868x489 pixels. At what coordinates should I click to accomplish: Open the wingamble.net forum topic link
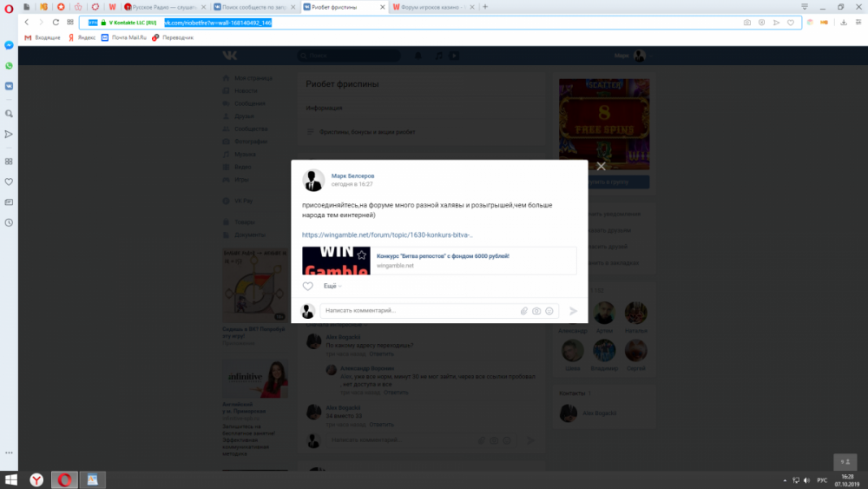[387, 235]
